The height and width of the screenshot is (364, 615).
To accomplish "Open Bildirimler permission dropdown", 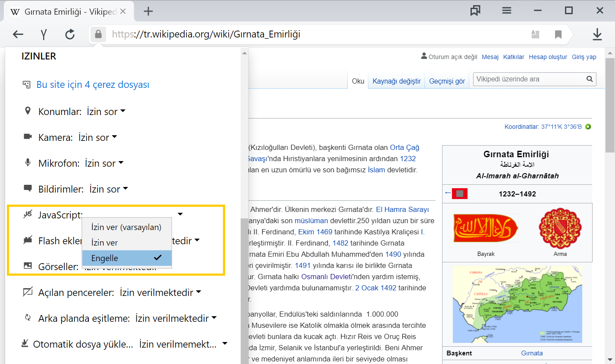I will 109,189.
